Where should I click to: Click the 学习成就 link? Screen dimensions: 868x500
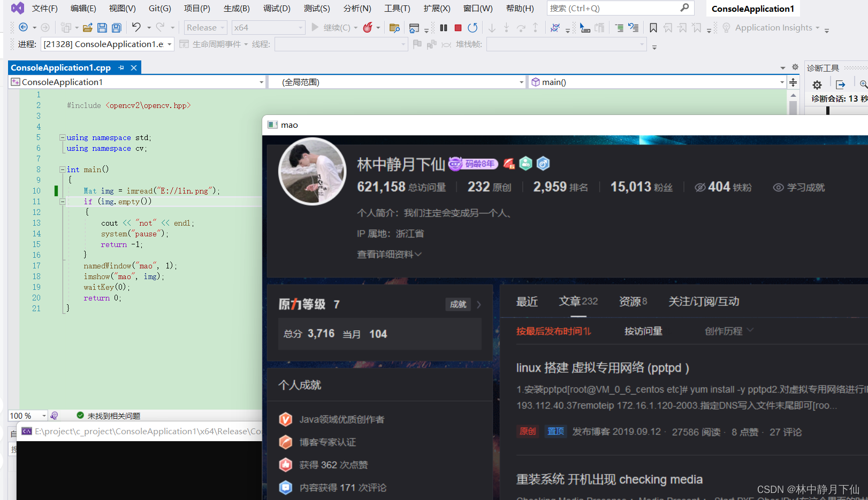coord(799,187)
